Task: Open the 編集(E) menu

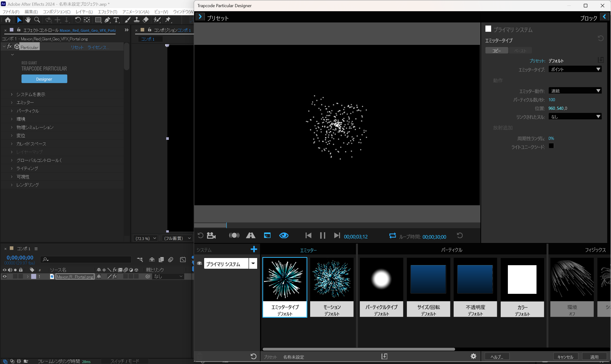Action: (x=31, y=12)
